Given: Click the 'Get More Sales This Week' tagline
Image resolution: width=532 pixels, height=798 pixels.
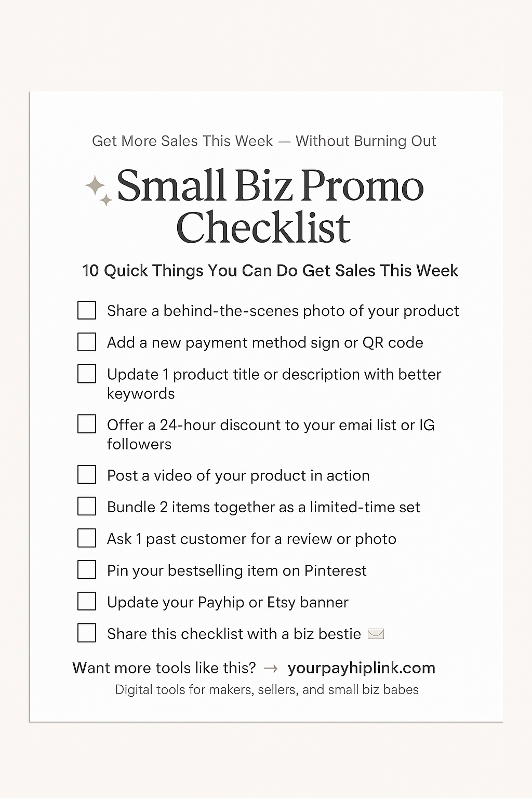Looking at the screenshot, I should 264,141.
